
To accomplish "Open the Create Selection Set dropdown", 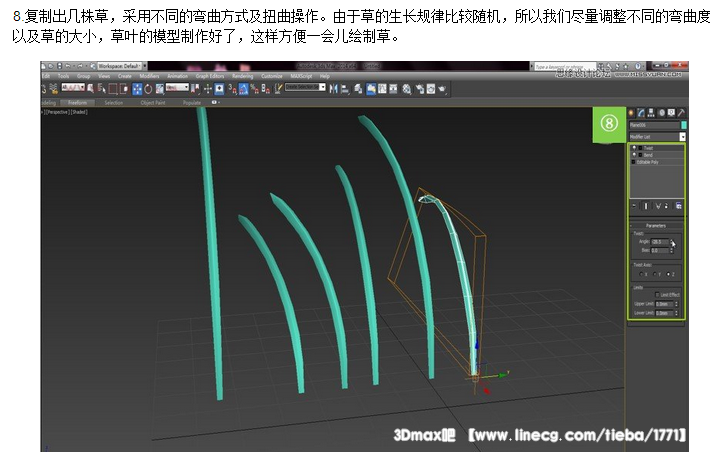I will tap(305, 87).
